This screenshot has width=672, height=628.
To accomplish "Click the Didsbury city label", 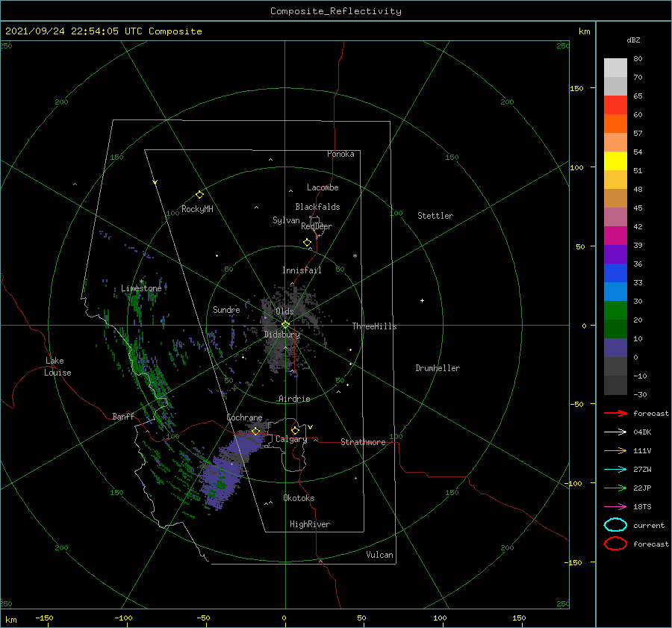I will click(281, 335).
